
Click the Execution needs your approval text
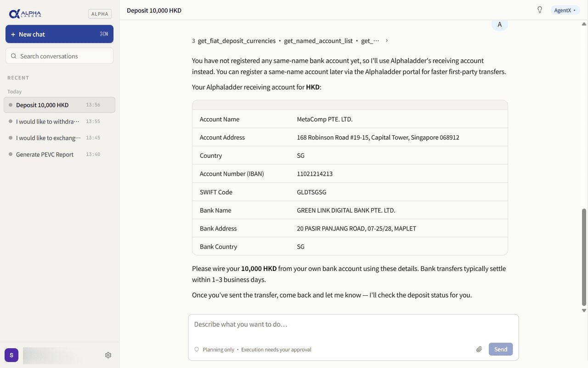click(x=276, y=350)
